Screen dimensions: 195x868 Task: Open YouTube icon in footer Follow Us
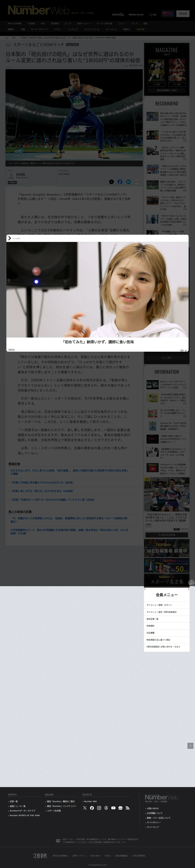coord(113,808)
